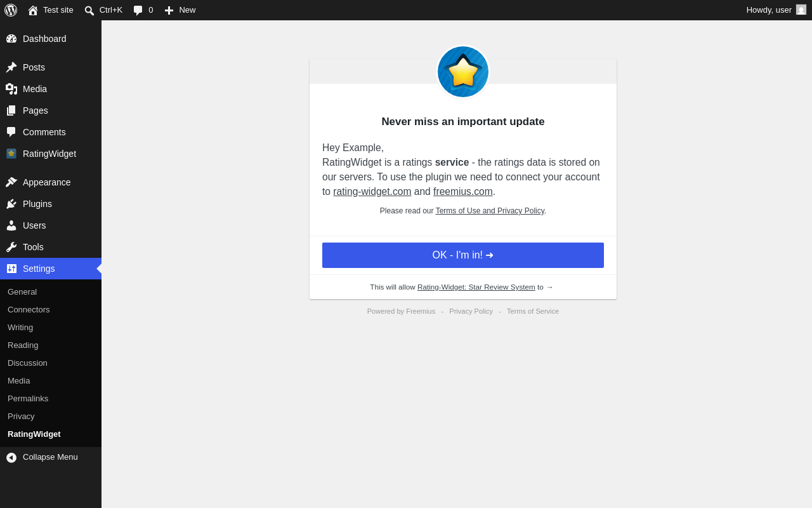Click the Collapse Menu arrow icon
This screenshot has width=812, height=508.
click(x=11, y=457)
